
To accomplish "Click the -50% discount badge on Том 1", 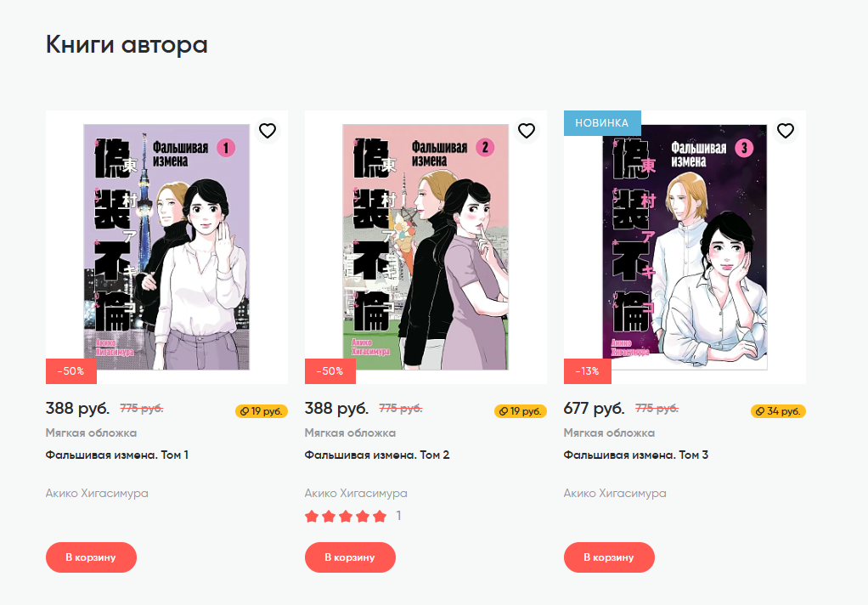I will pyautogui.click(x=71, y=371).
